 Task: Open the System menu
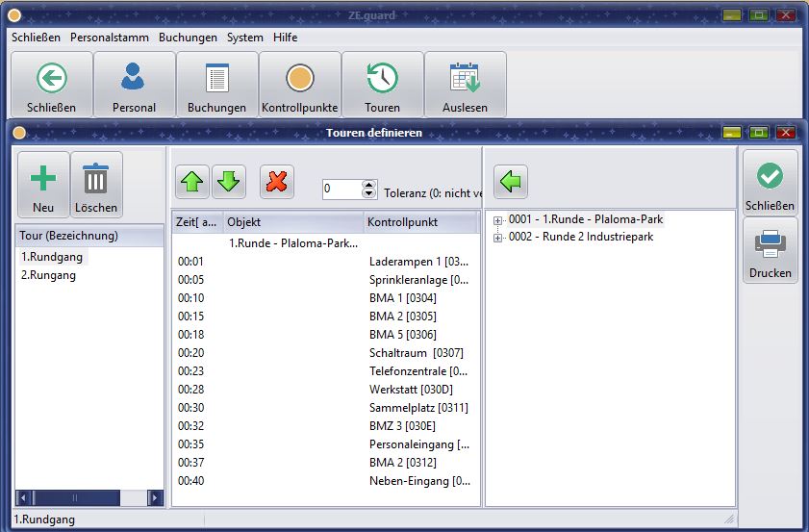coord(244,38)
